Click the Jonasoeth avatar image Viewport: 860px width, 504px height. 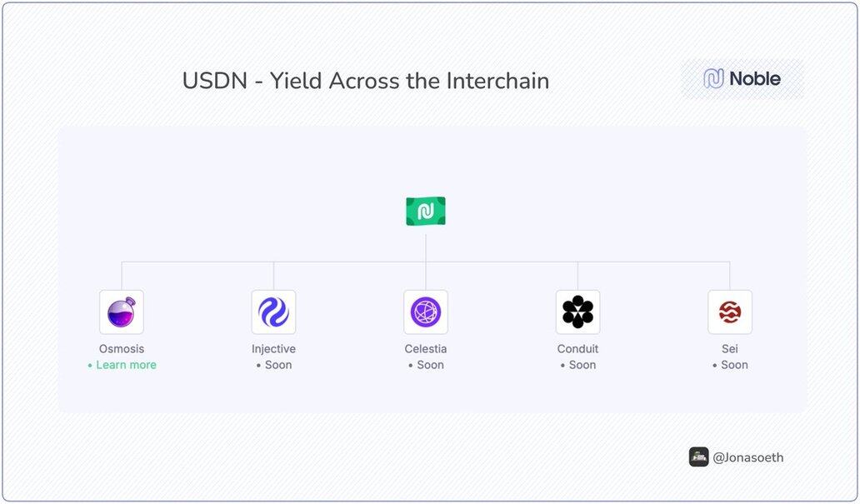[698, 457]
